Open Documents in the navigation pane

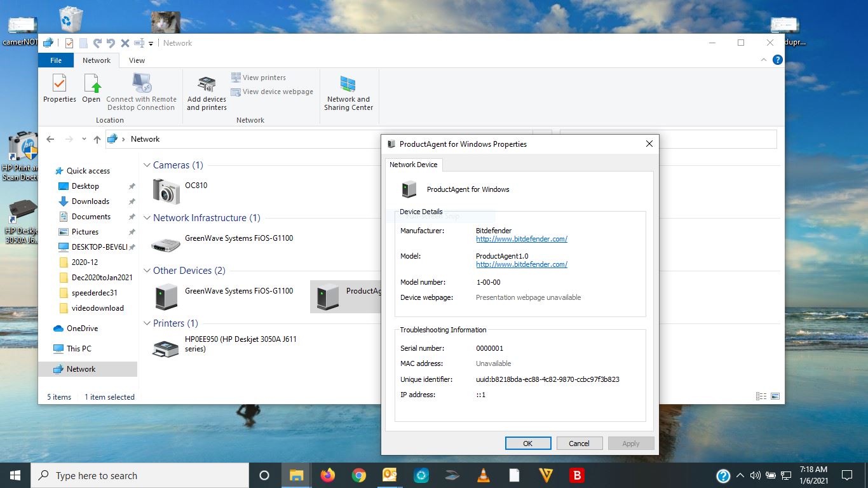[x=91, y=217]
